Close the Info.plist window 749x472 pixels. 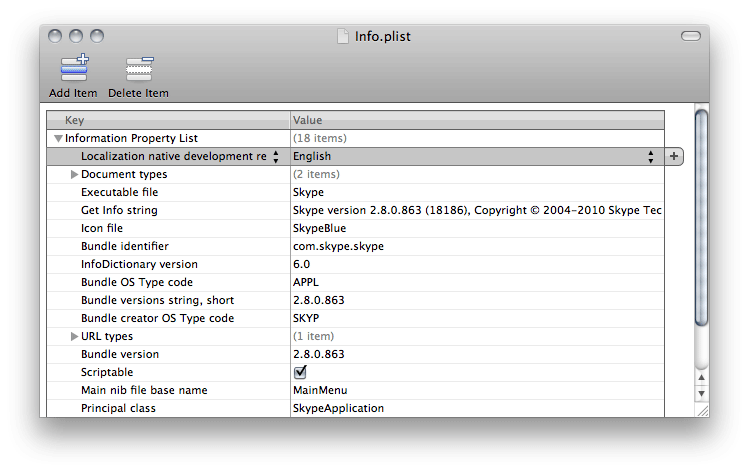pos(55,36)
